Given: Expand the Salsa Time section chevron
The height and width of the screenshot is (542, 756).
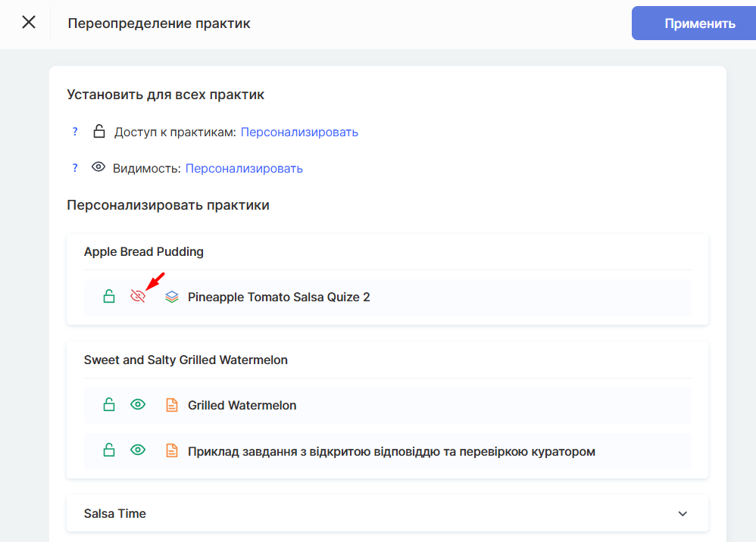Looking at the screenshot, I should coord(683,513).
